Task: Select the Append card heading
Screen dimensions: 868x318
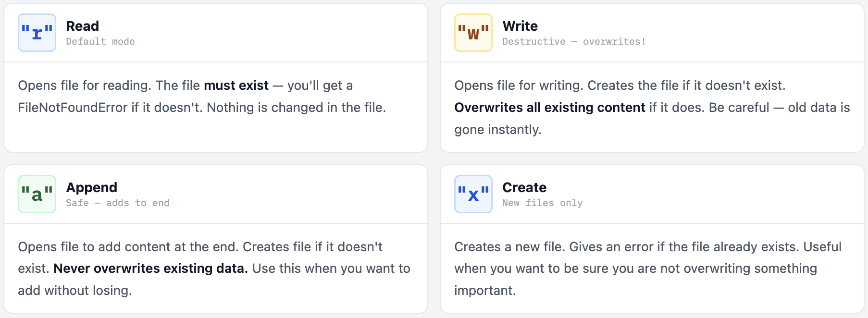Action: (91, 187)
